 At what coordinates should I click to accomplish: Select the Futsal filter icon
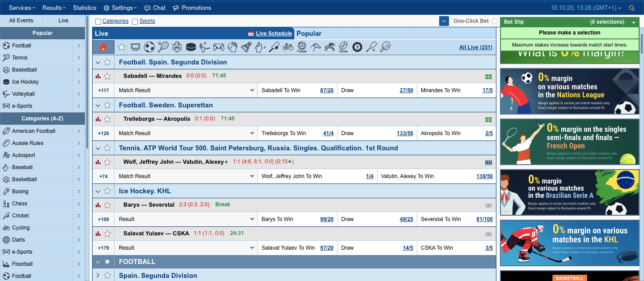tap(302, 47)
